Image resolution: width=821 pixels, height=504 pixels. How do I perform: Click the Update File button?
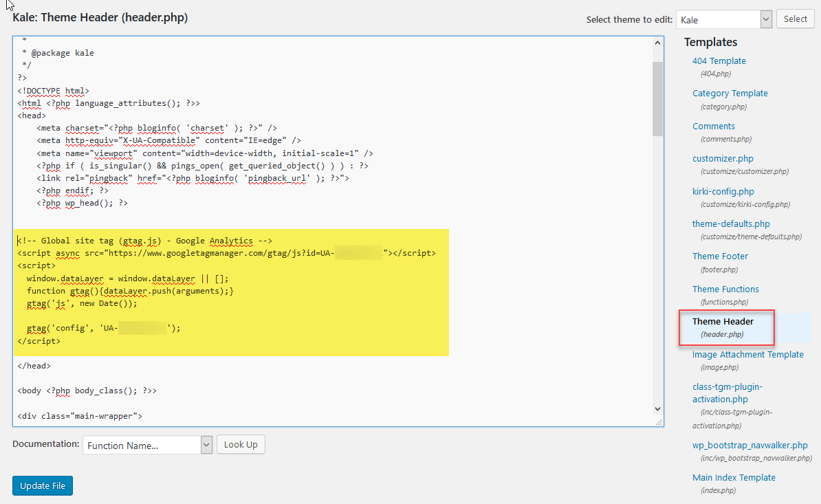coord(43,485)
